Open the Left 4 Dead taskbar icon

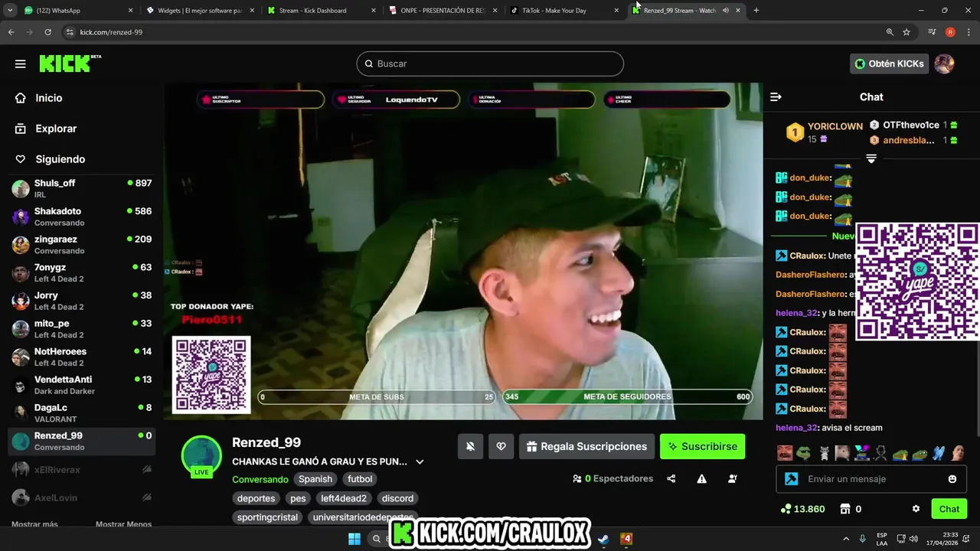coord(626,539)
